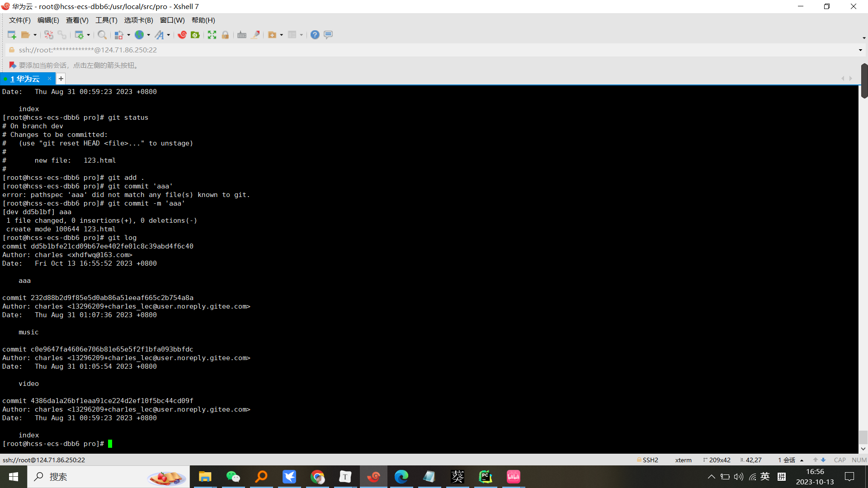This screenshot has height=488, width=868.
Task: Click the new session tab plus icon
Action: [61, 79]
